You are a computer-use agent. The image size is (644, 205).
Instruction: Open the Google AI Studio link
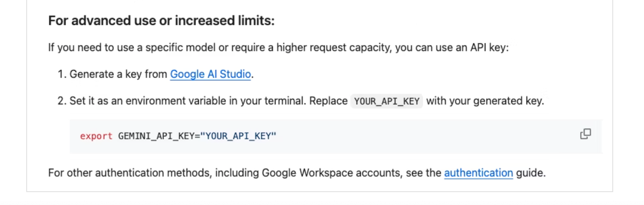pos(210,74)
